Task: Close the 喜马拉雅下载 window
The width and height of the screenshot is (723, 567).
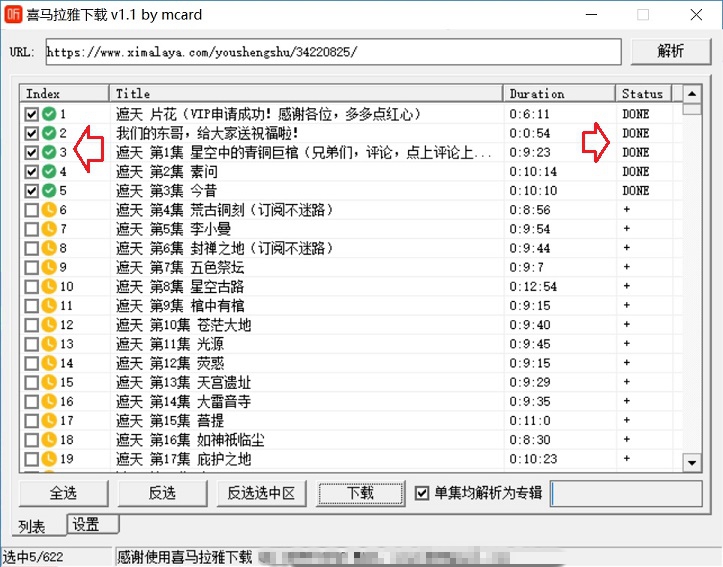Action: [x=696, y=15]
